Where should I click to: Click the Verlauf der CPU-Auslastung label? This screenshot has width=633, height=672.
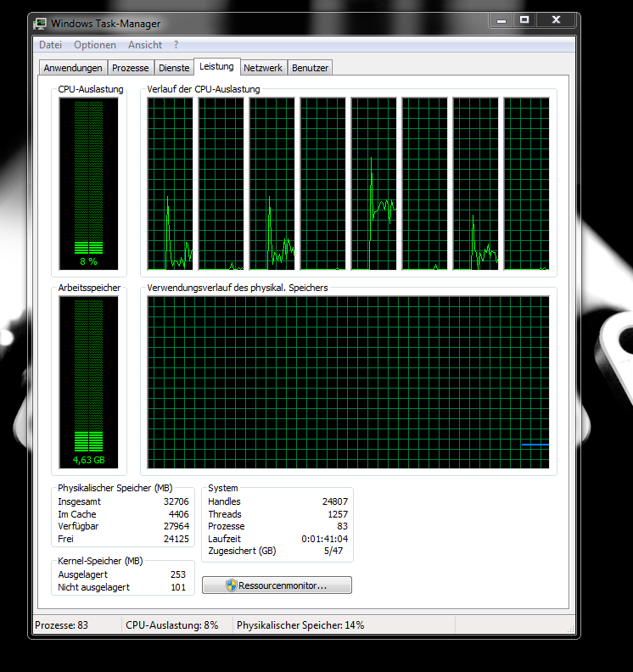click(204, 89)
